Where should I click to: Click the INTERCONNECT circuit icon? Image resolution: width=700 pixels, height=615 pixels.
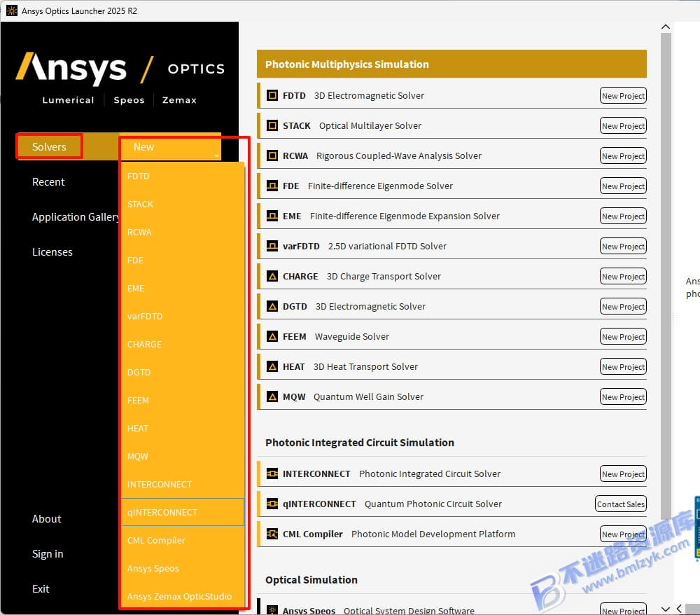(x=272, y=474)
